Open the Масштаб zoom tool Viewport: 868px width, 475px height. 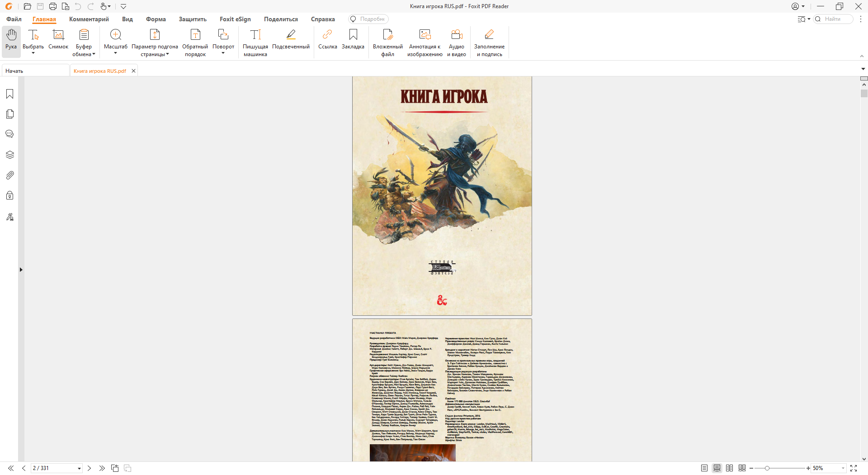tap(116, 42)
